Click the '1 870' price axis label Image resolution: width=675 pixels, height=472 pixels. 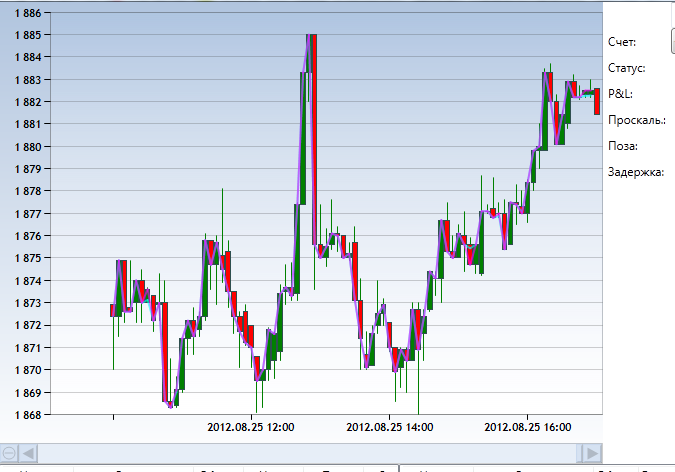pyautogui.click(x=28, y=370)
